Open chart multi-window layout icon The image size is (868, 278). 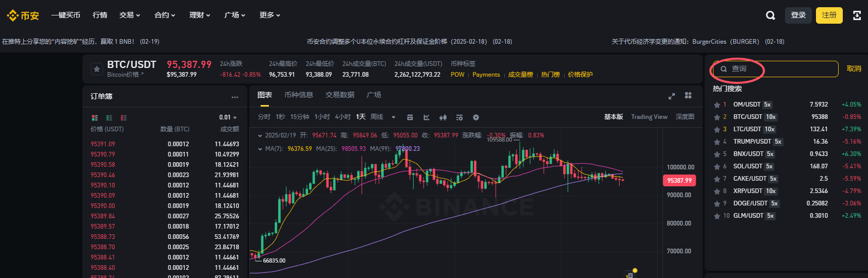point(688,95)
